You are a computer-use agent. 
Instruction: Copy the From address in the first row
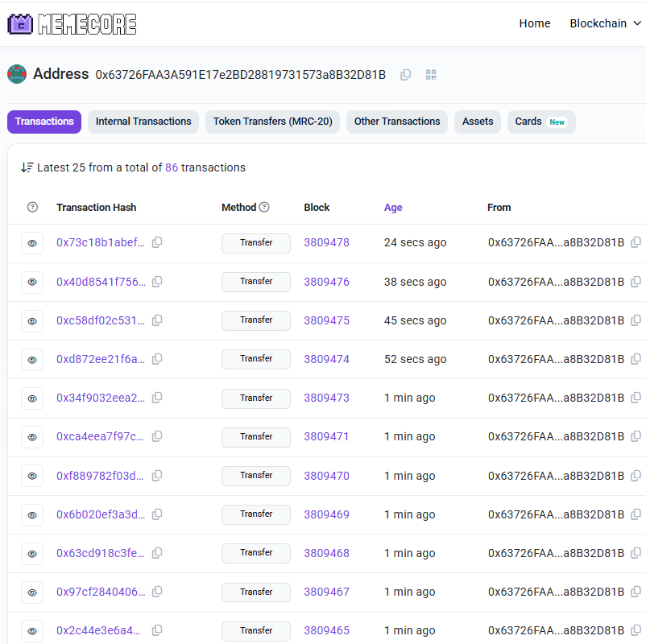[636, 242]
